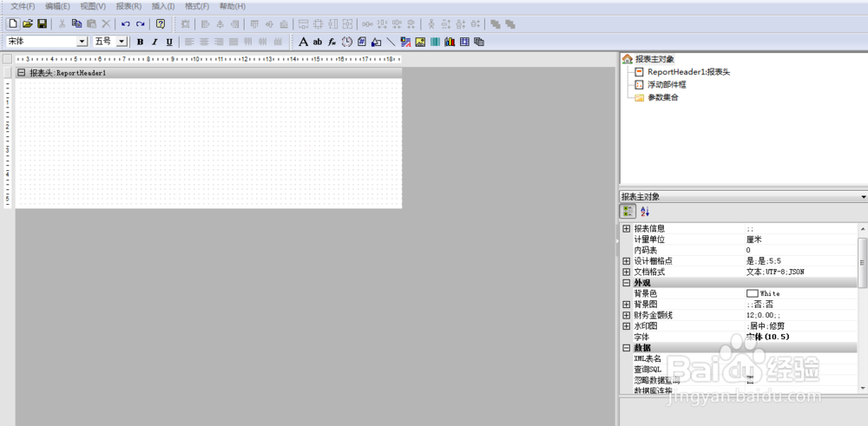Viewport: 868px width, 426px height.
Task: Set text align left
Action: [x=190, y=42]
